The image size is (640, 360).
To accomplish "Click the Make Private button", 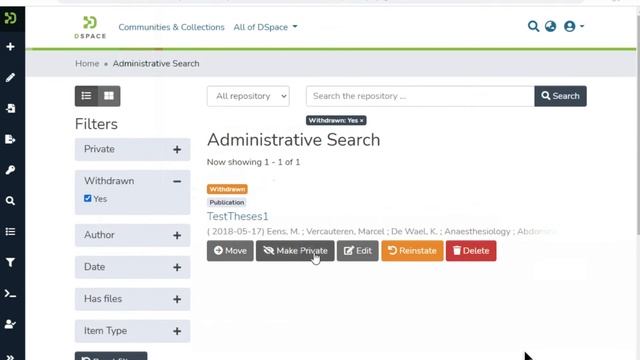I will [295, 251].
